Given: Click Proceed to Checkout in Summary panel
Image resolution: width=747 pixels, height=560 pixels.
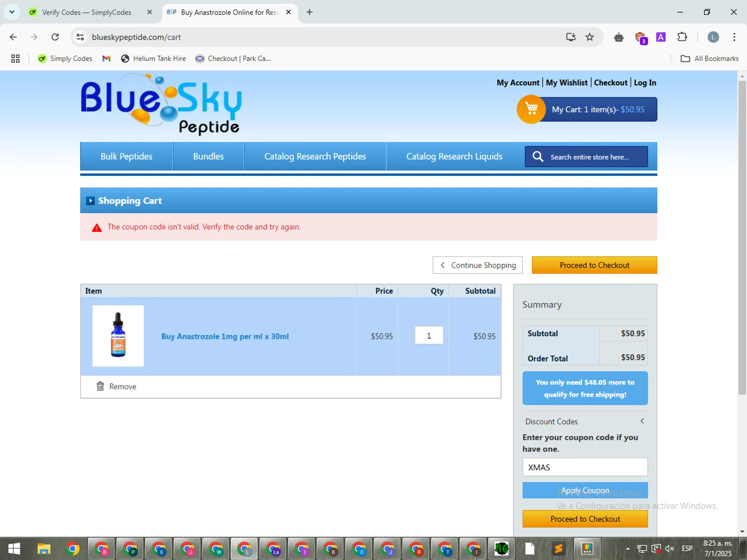Looking at the screenshot, I should pyautogui.click(x=585, y=519).
